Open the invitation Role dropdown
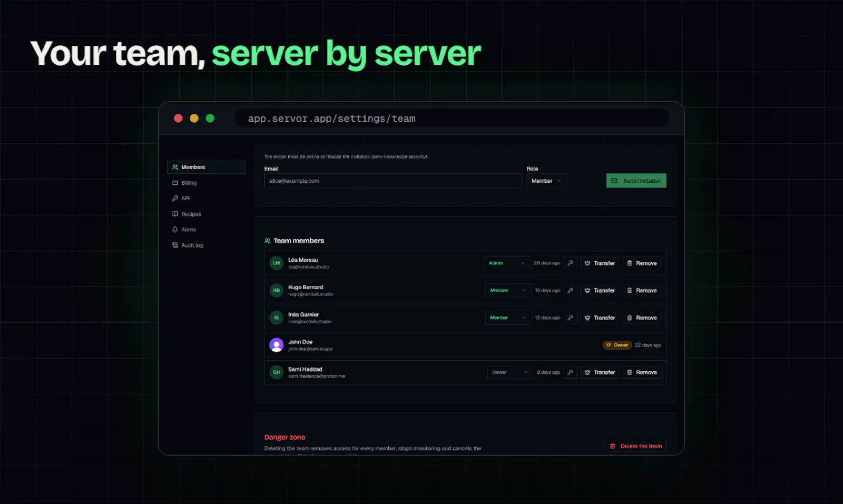Image resolution: width=843 pixels, height=504 pixels. pyautogui.click(x=546, y=181)
